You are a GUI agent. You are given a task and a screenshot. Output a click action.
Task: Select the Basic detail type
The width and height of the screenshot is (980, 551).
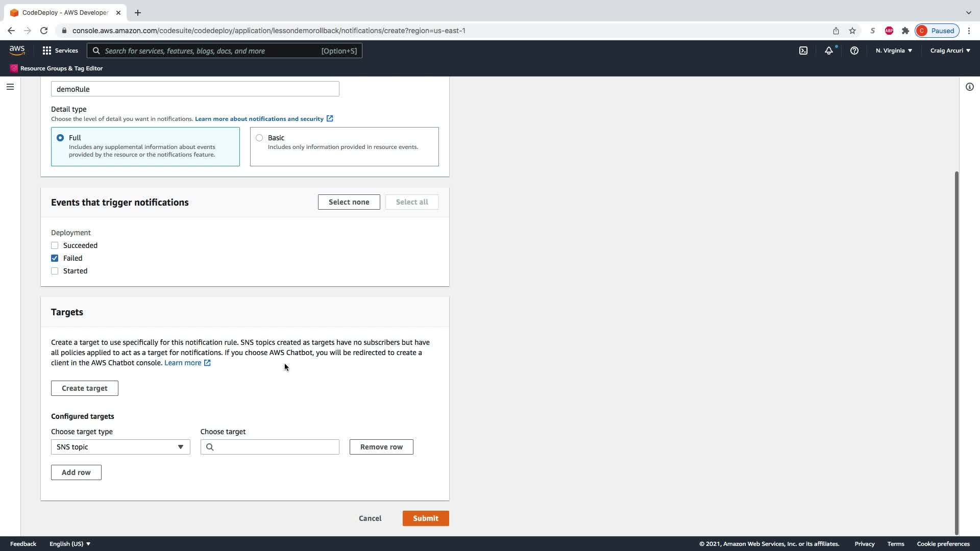[259, 138]
